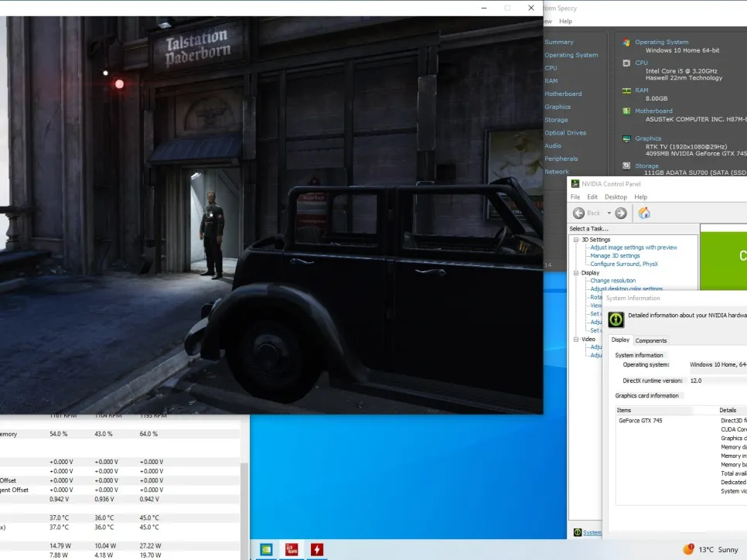Click the Graphics heading in Speccy summary
747x560 pixels.
click(648, 138)
